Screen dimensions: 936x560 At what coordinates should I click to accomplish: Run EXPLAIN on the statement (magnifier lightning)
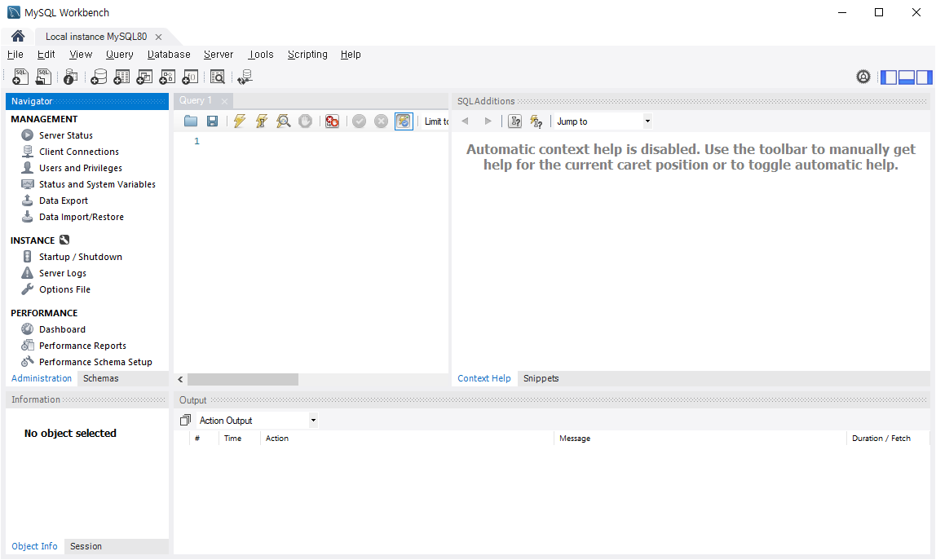pos(284,121)
